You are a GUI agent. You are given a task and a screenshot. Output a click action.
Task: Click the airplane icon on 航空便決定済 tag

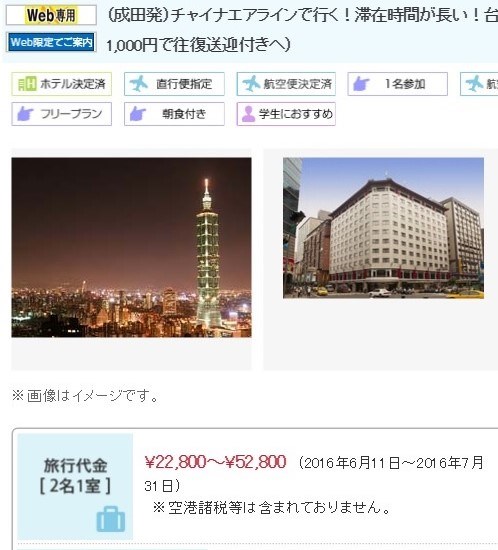point(251,84)
